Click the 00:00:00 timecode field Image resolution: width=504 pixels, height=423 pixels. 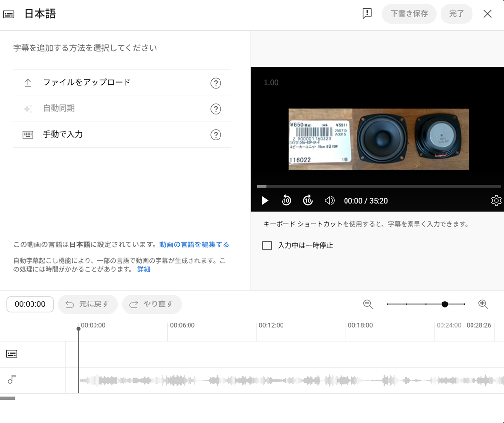click(30, 304)
